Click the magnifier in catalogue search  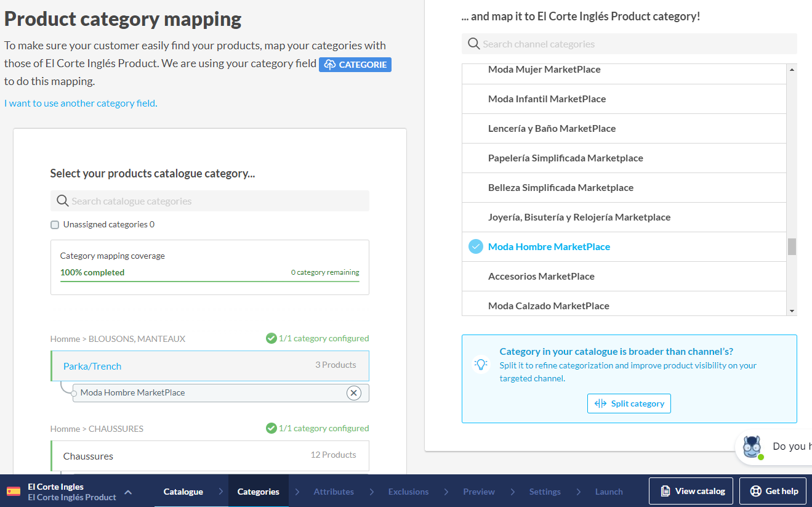(62, 201)
